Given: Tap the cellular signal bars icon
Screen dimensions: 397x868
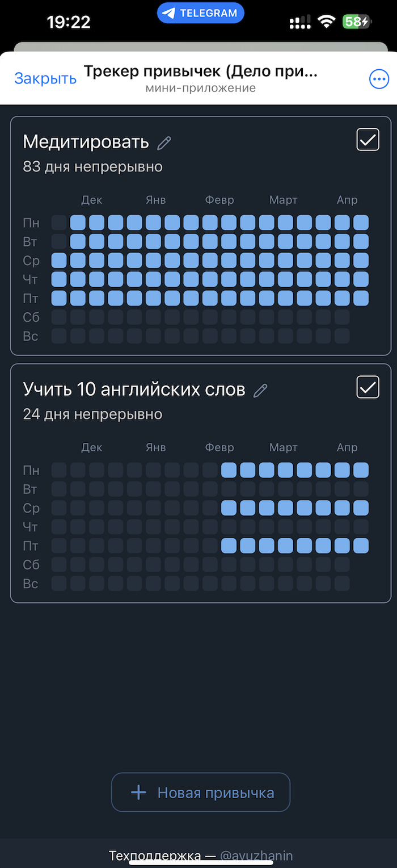Looking at the screenshot, I should click(x=299, y=22).
